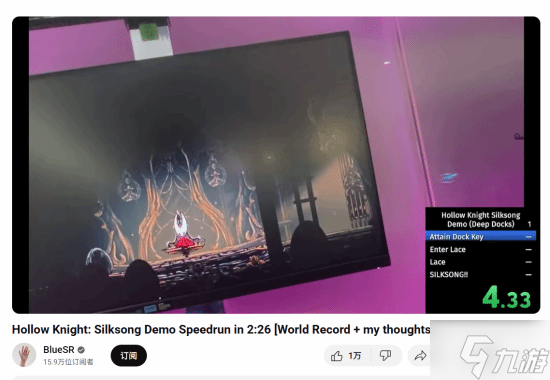Select the Enter Lace split row
Image resolution: width=550 pixels, height=380 pixels.
(x=480, y=249)
